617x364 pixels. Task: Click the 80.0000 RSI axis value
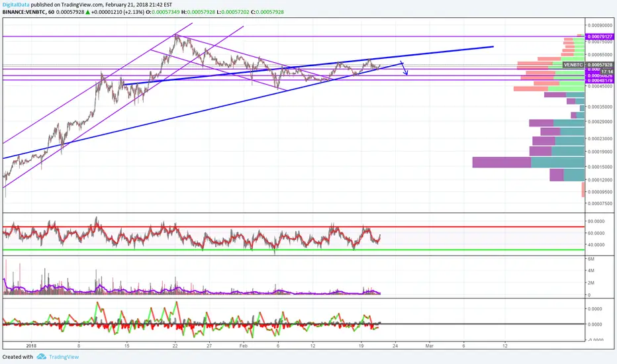pos(596,222)
